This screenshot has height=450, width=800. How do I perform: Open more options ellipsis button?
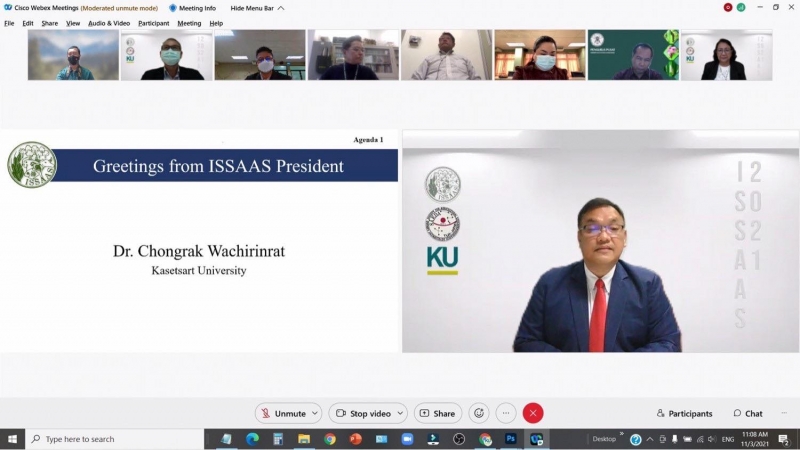point(506,413)
